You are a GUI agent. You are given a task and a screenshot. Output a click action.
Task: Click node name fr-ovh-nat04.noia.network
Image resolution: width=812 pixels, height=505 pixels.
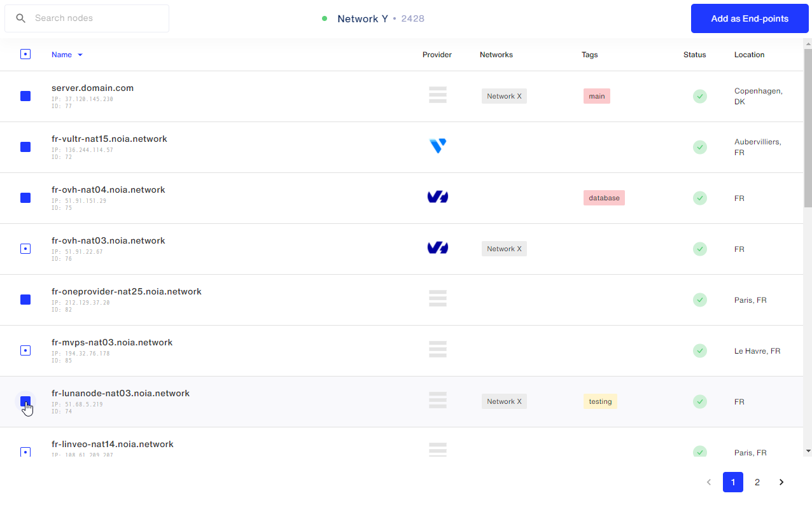(x=108, y=190)
